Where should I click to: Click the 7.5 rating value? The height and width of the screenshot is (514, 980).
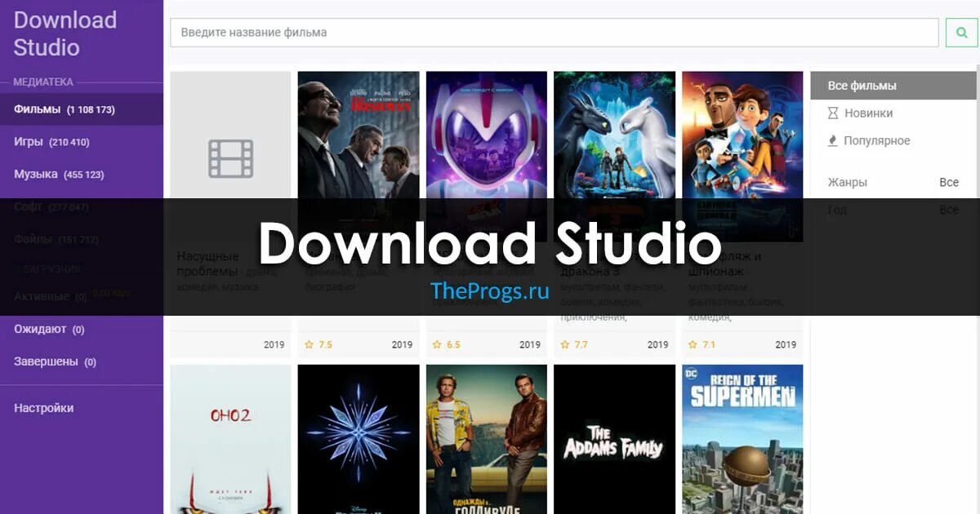pyautogui.click(x=325, y=345)
